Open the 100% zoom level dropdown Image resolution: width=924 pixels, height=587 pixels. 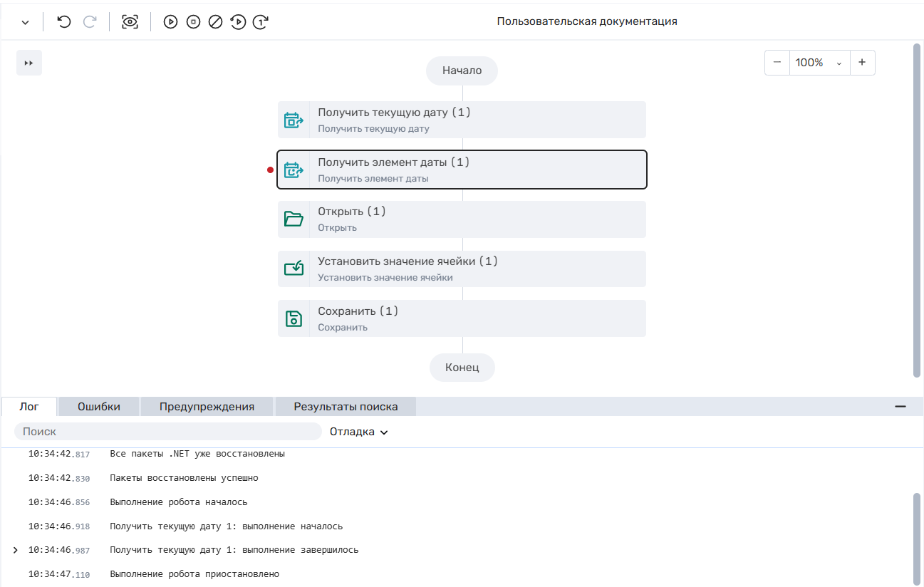(x=819, y=63)
